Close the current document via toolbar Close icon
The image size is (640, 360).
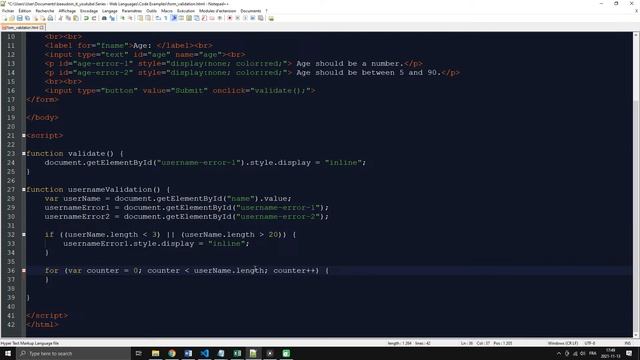[36, 18]
